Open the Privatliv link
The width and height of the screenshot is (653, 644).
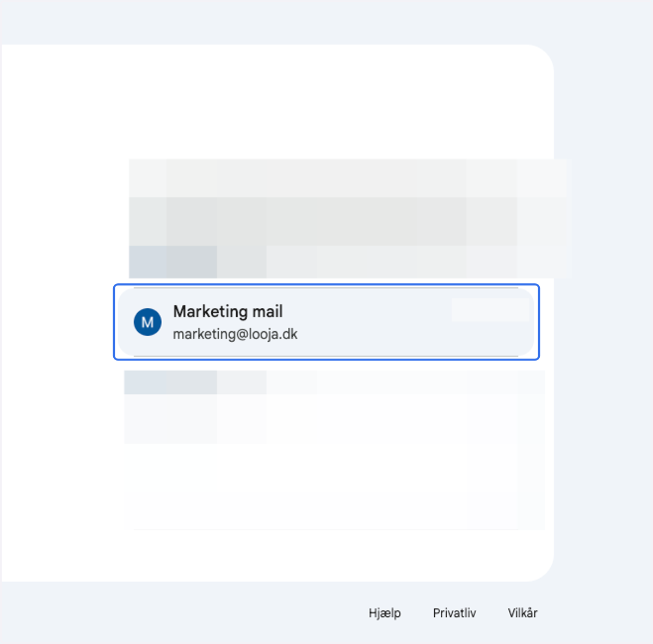point(454,613)
